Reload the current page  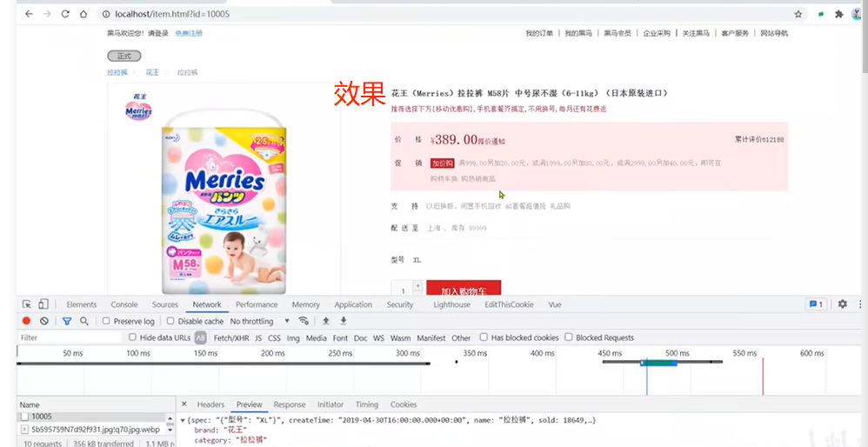point(65,14)
